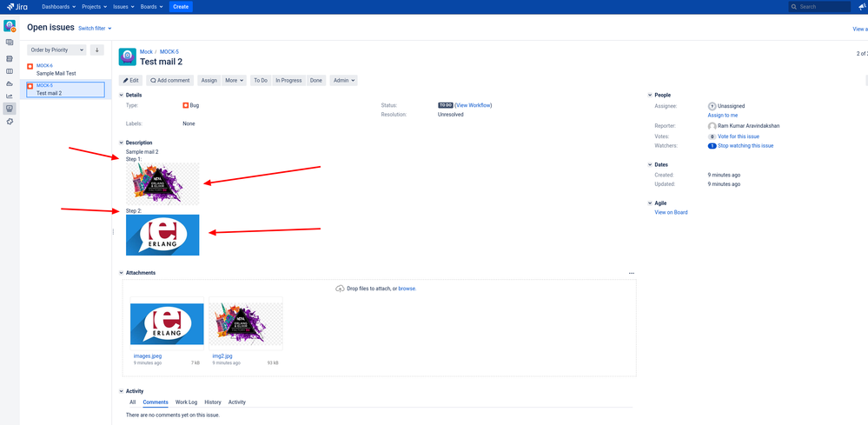The image size is (868, 425).
Task: Switch to the Activity tab in the tab row
Action: click(237, 402)
